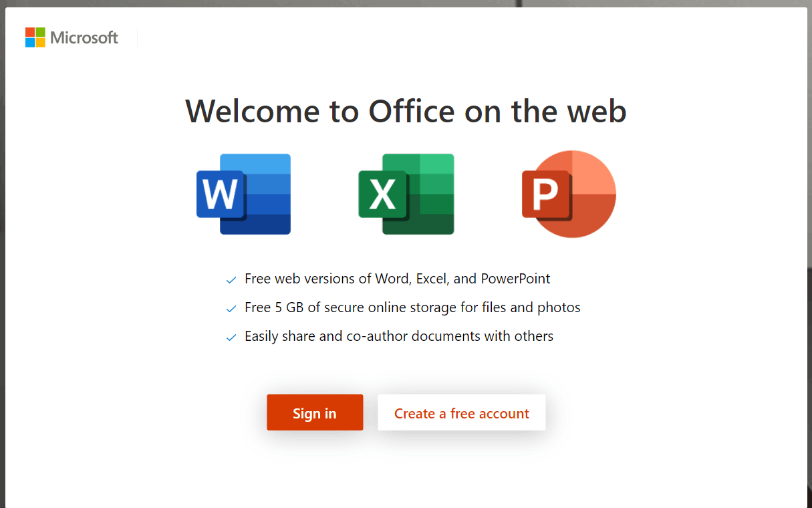This screenshot has width=812, height=508.
Task: Open the PowerPoint app icon
Action: (x=569, y=194)
